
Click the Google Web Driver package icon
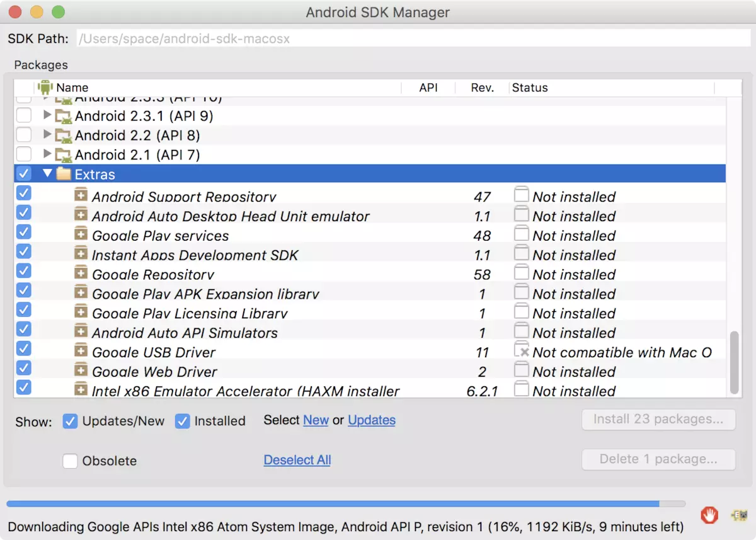81,370
